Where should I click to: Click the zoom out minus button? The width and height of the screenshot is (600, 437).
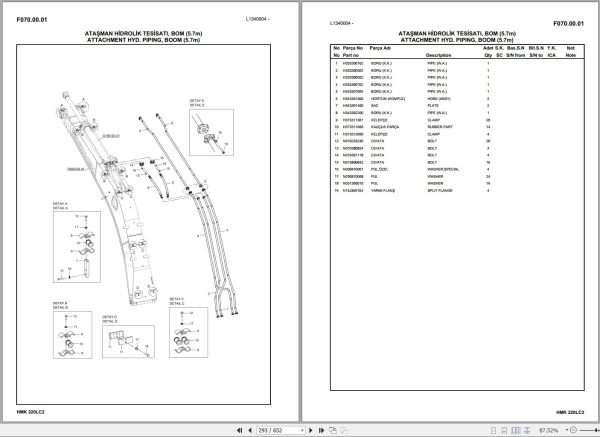tap(573, 430)
